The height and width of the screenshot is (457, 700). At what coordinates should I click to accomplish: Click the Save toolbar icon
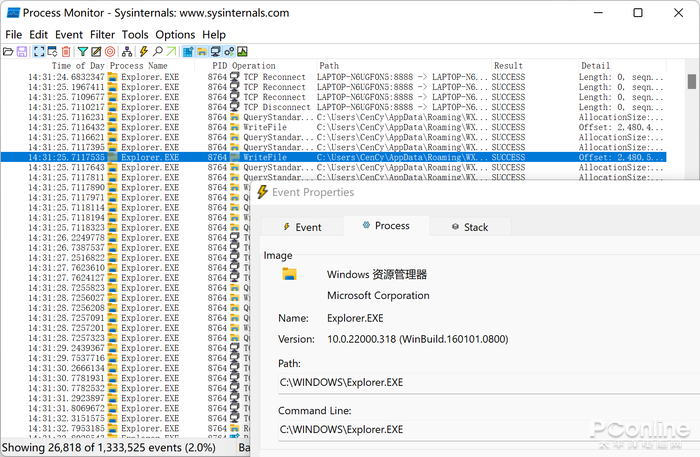[22, 51]
